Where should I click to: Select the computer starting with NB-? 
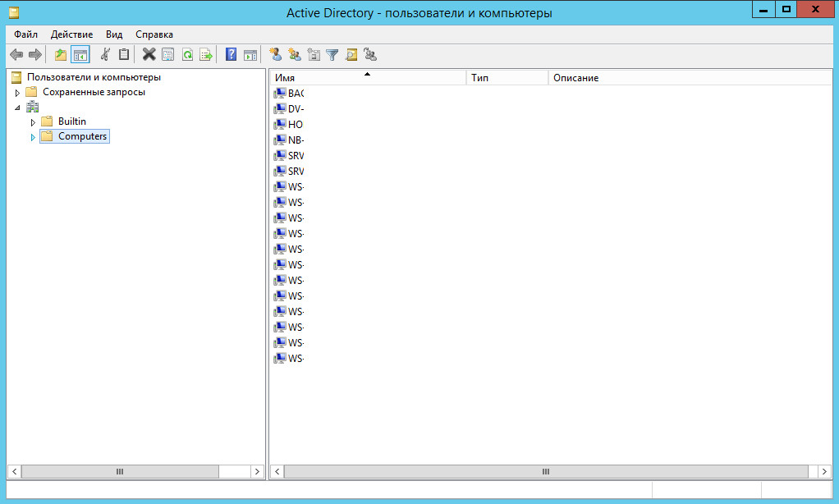point(289,140)
